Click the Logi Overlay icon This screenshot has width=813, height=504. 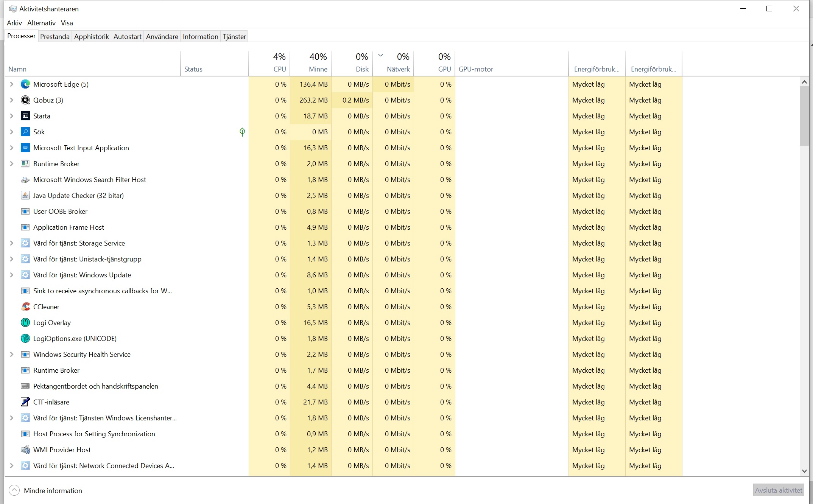pos(25,323)
